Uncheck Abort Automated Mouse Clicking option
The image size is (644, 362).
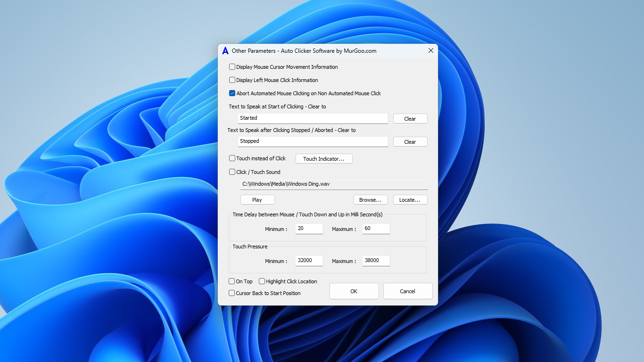coord(232,93)
